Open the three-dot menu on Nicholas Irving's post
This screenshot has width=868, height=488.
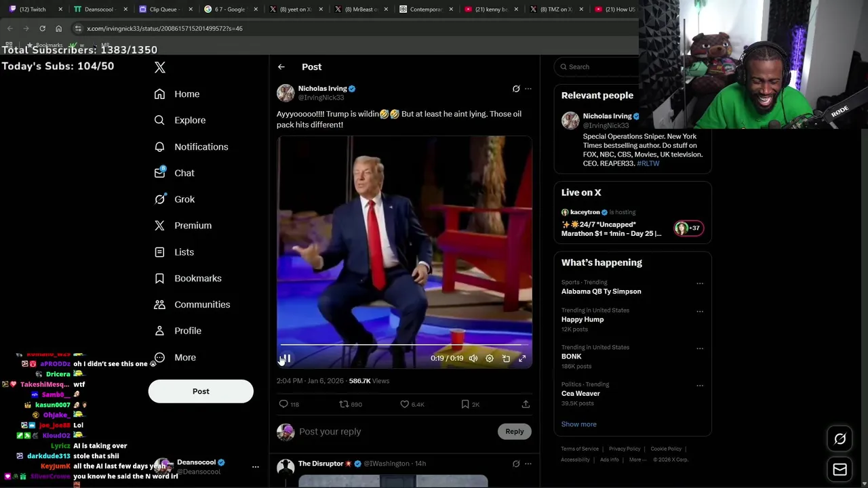(528, 89)
